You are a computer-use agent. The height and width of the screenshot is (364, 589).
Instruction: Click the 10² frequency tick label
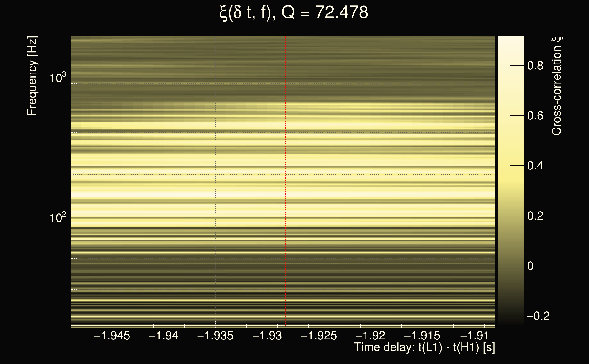[58, 218]
